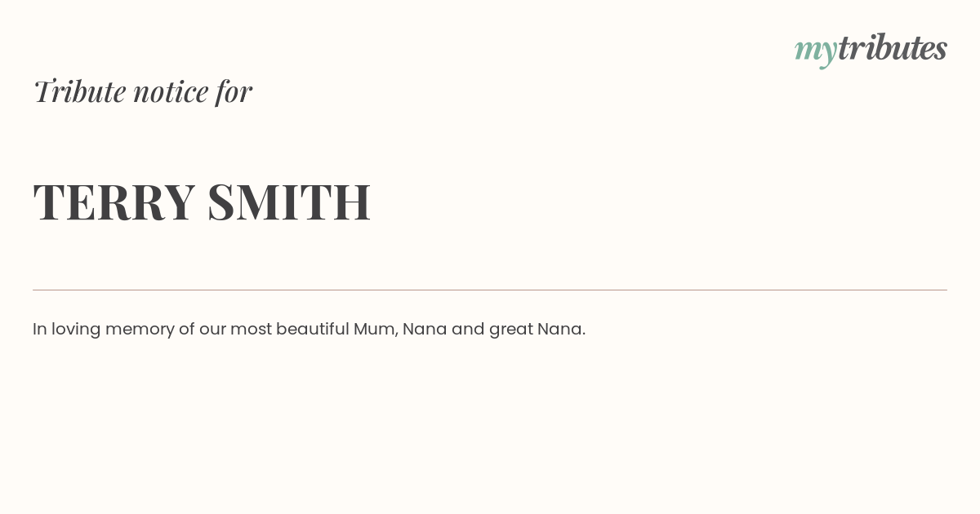
Task: Click the surname SMITH
Action: [289, 202]
